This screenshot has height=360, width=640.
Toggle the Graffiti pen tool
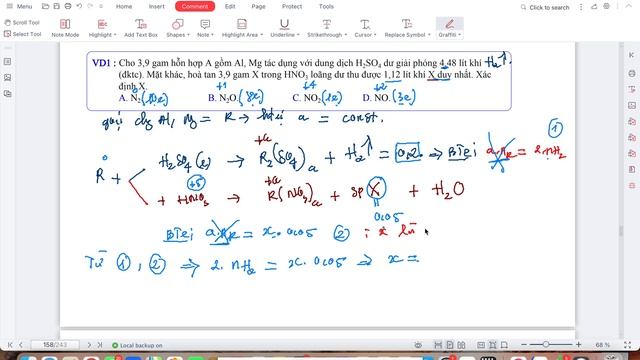(449, 24)
